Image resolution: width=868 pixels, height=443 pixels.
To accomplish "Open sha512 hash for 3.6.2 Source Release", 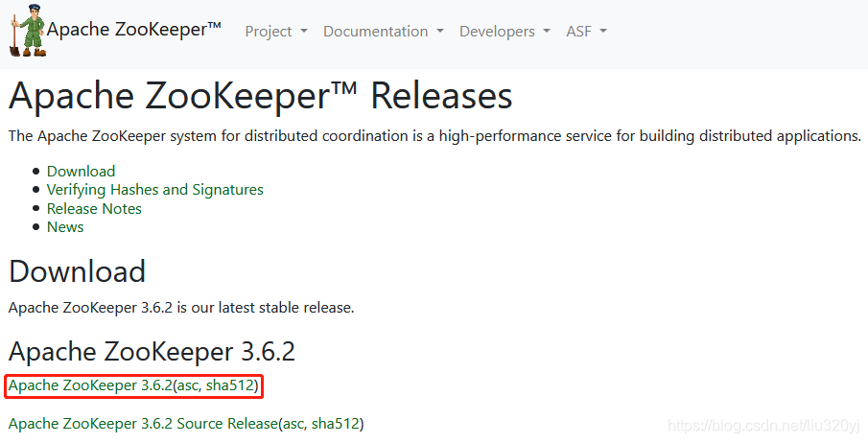I will 336,424.
